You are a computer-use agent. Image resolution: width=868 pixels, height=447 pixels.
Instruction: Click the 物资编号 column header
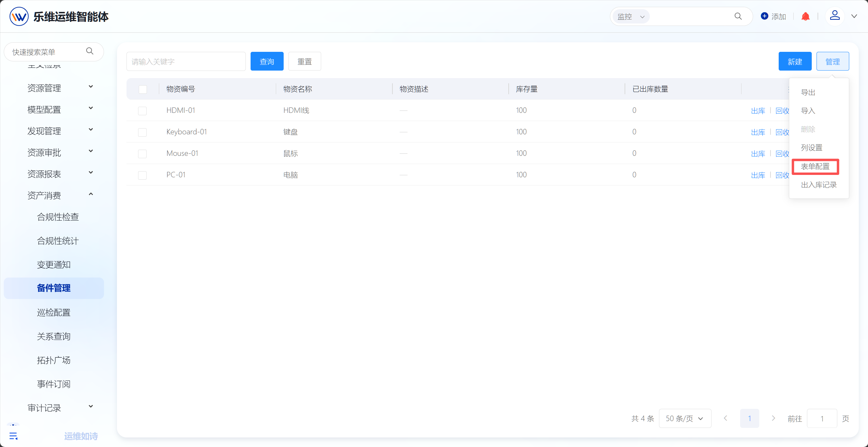181,89
